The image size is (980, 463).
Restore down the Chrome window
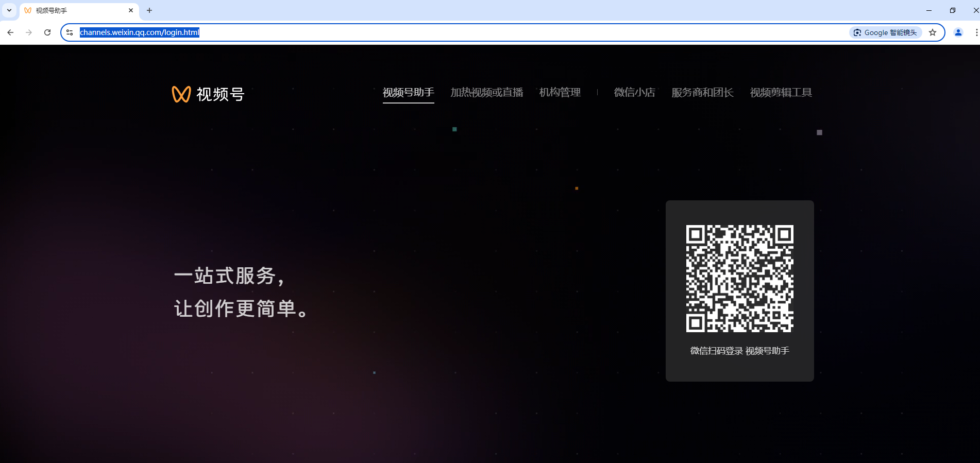953,10
